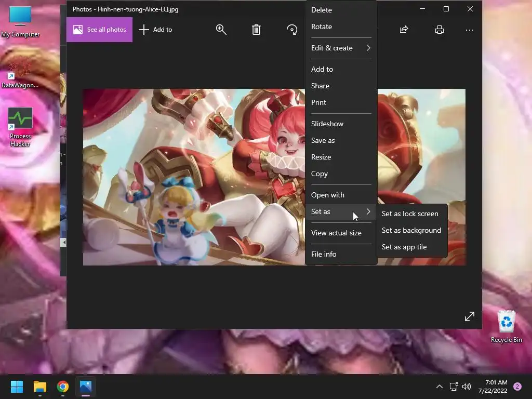Screen dimensions: 532x399
Task: Click the zoom magnifier icon
Action: coord(221,30)
